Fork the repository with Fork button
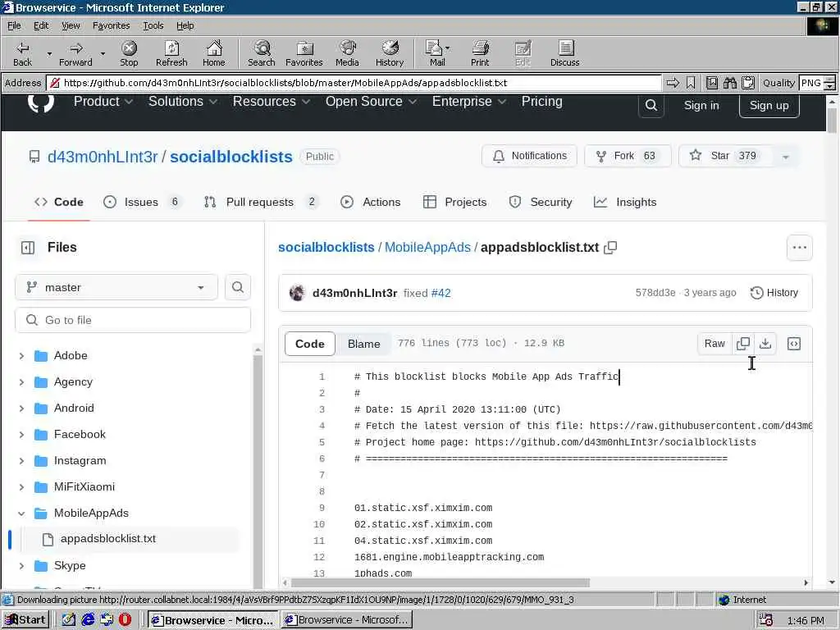The width and height of the screenshot is (840, 630). click(628, 156)
